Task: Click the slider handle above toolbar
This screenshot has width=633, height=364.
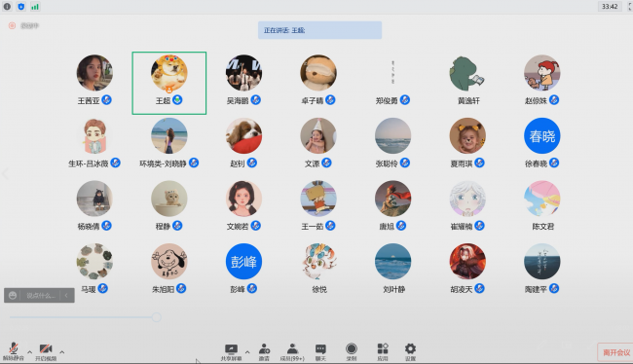Action: click(156, 317)
